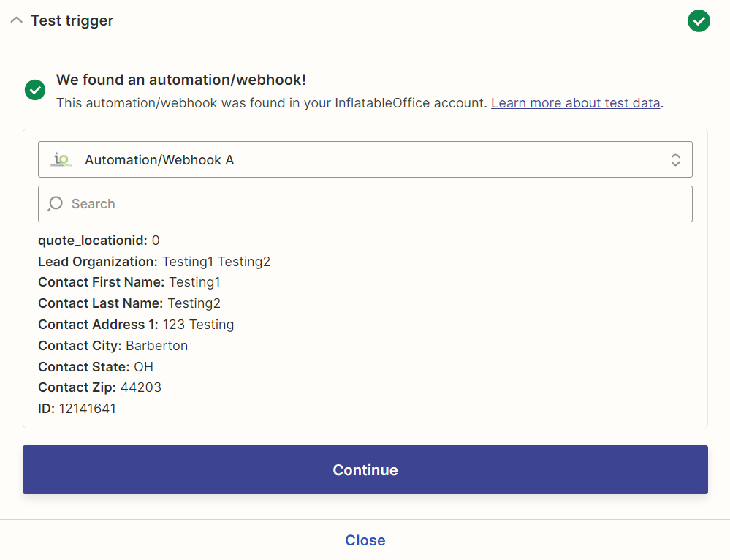The width and height of the screenshot is (730, 560).
Task: Open Learn more about test data link
Action: coord(575,103)
